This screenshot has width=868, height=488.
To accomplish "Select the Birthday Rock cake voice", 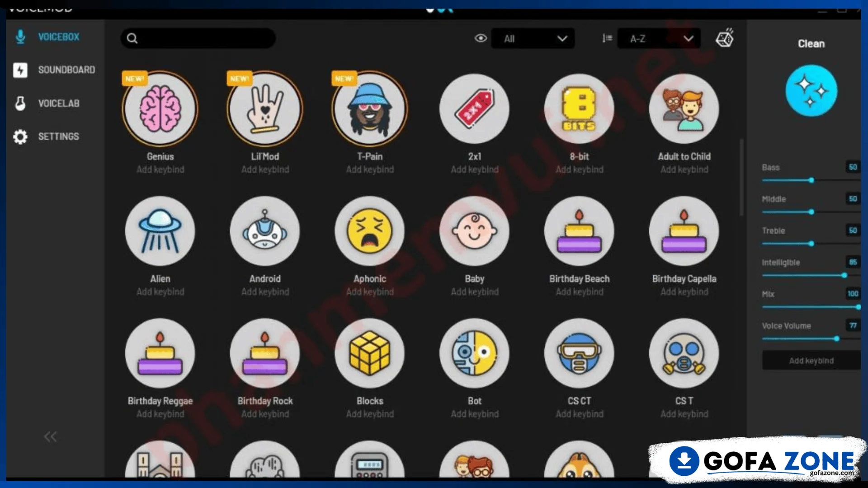I will click(x=265, y=353).
